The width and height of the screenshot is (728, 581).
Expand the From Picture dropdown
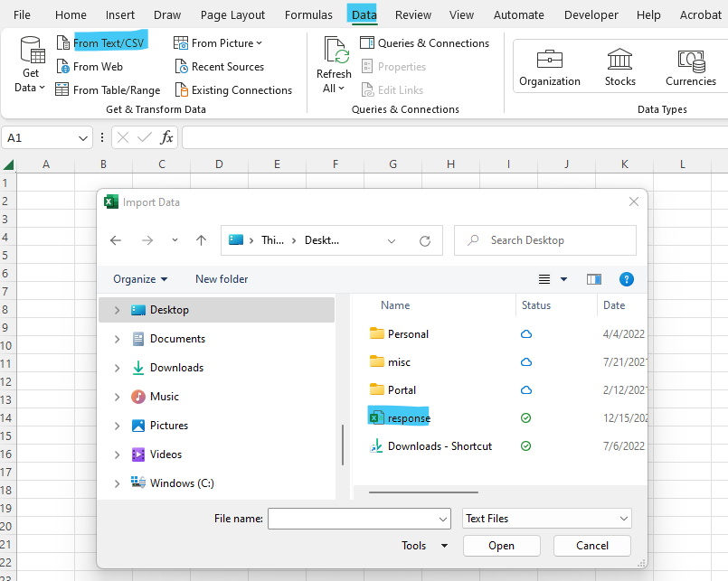[259, 43]
